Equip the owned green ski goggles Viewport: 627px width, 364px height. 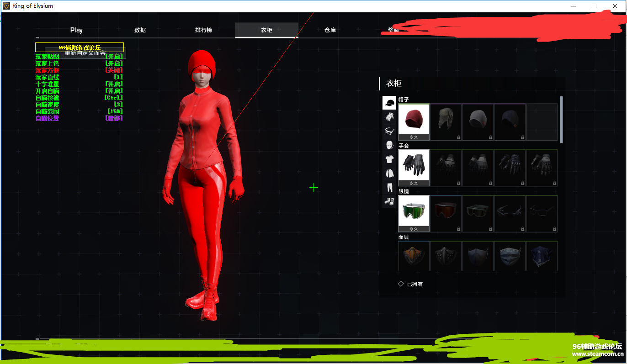click(414, 214)
